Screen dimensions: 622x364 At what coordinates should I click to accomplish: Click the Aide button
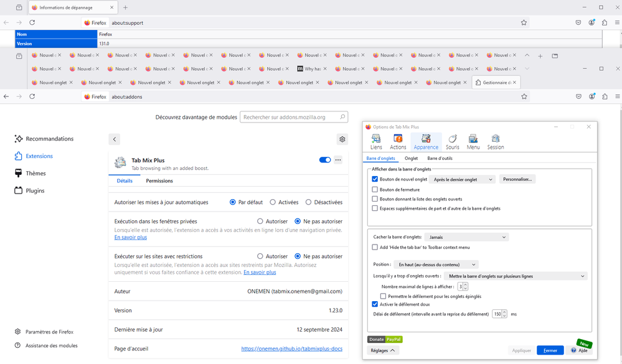pos(579,350)
